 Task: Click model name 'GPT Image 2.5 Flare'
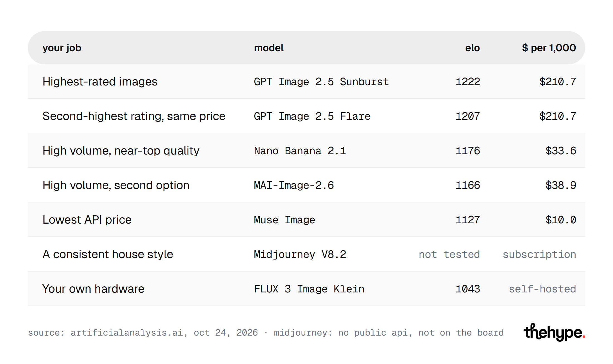point(312,116)
